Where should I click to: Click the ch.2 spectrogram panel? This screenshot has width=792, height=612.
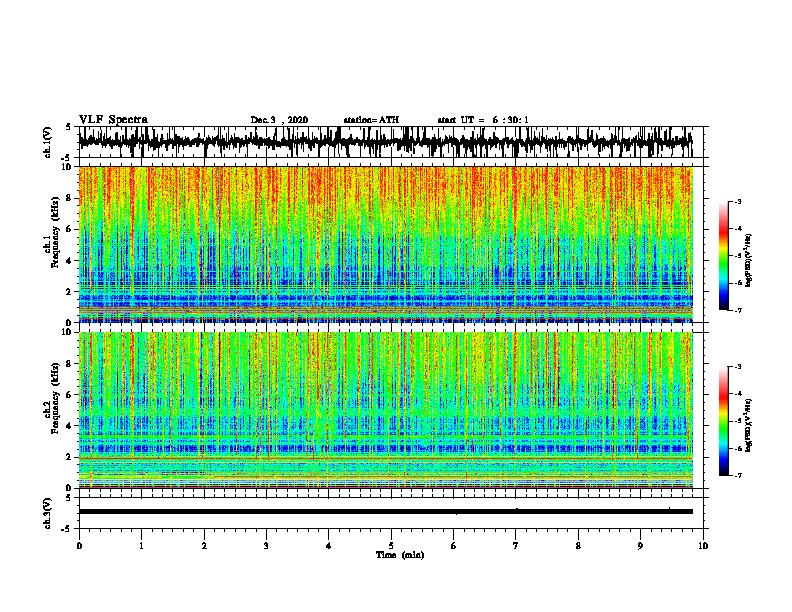pos(385,410)
